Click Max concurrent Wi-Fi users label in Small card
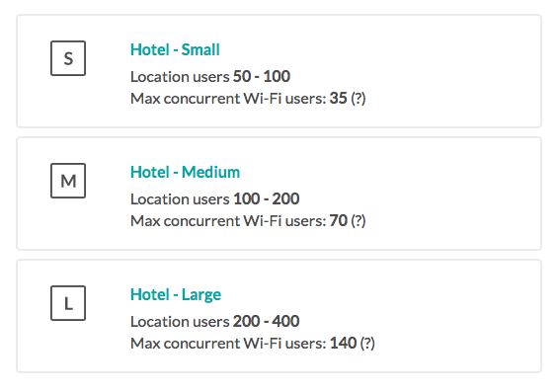Image resolution: width=558 pixels, height=392 pixels. 228,99
